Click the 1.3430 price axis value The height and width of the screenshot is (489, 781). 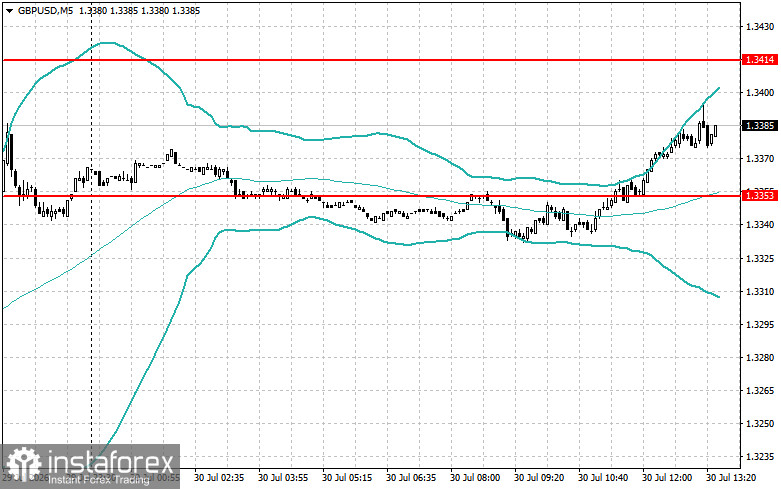(x=760, y=26)
